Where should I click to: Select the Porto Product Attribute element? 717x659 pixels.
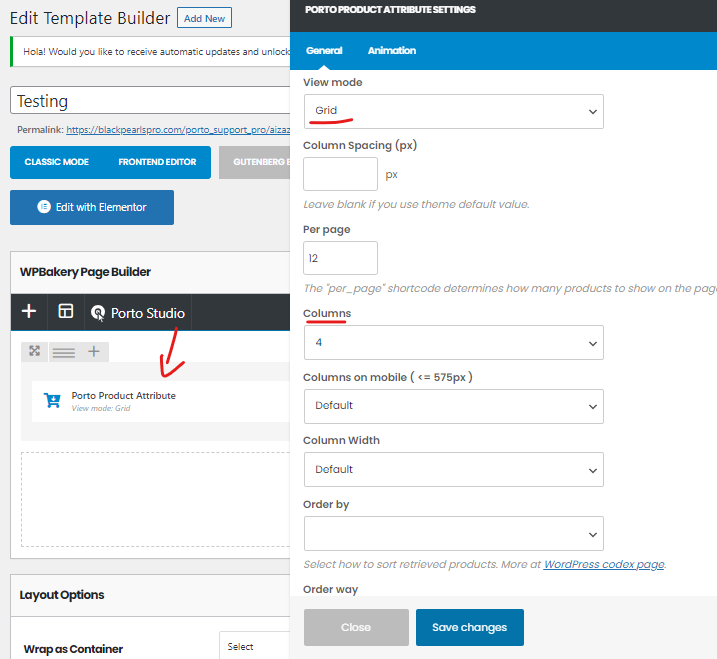click(x=161, y=401)
